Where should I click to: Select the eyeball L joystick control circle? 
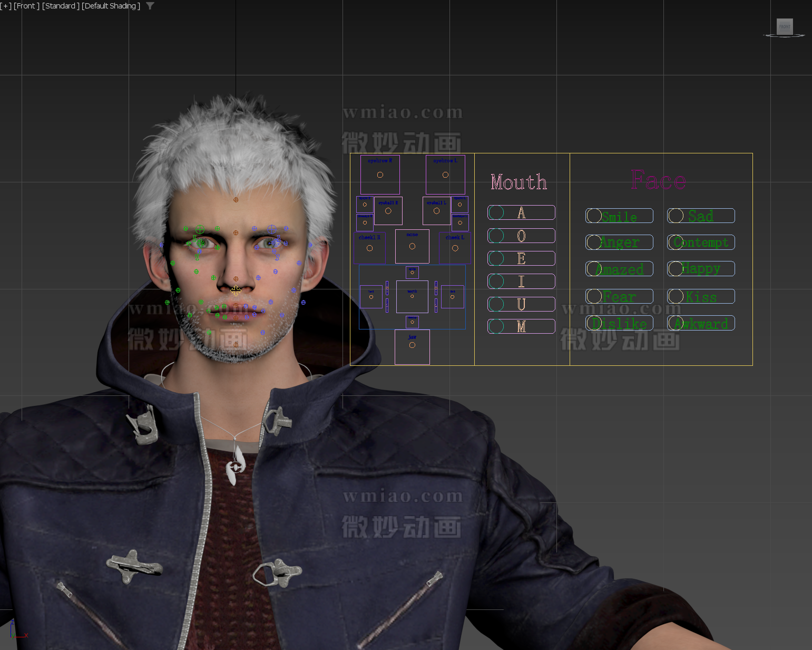pyautogui.click(x=436, y=211)
